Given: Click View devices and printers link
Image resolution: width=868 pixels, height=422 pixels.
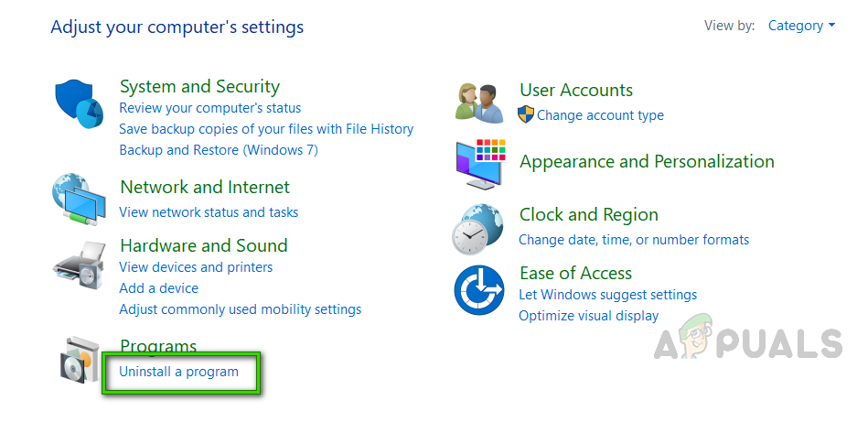Looking at the screenshot, I should point(196,267).
